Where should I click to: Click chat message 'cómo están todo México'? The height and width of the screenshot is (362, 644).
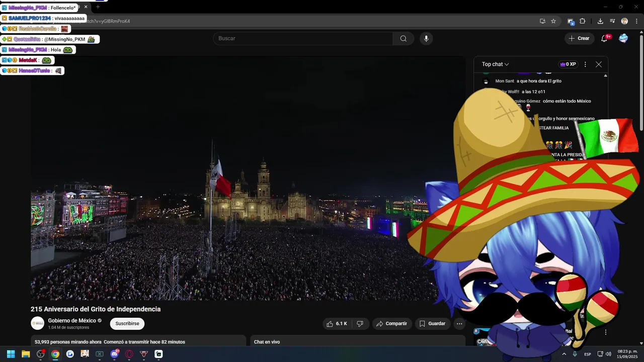click(x=567, y=101)
